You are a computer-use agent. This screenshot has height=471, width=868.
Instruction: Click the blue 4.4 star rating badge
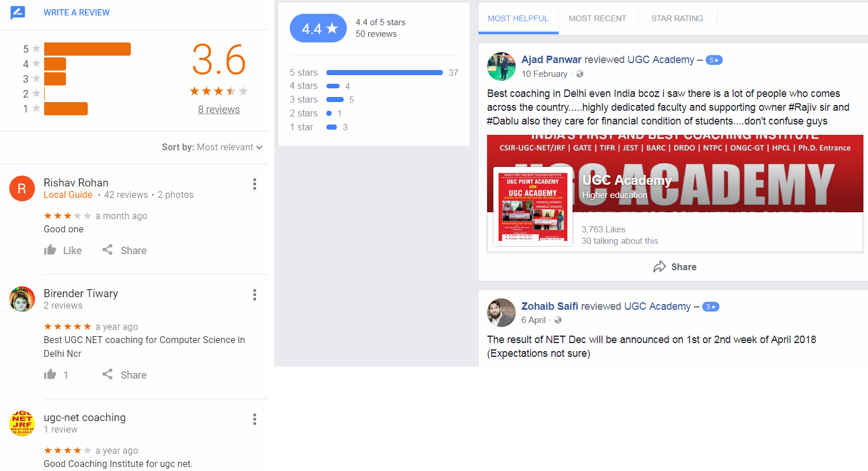318,28
